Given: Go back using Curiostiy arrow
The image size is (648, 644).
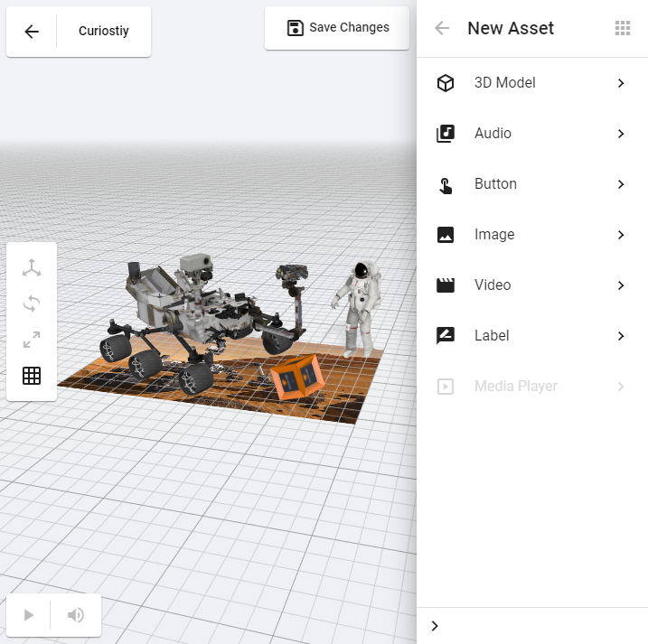Looking at the screenshot, I should [x=32, y=32].
